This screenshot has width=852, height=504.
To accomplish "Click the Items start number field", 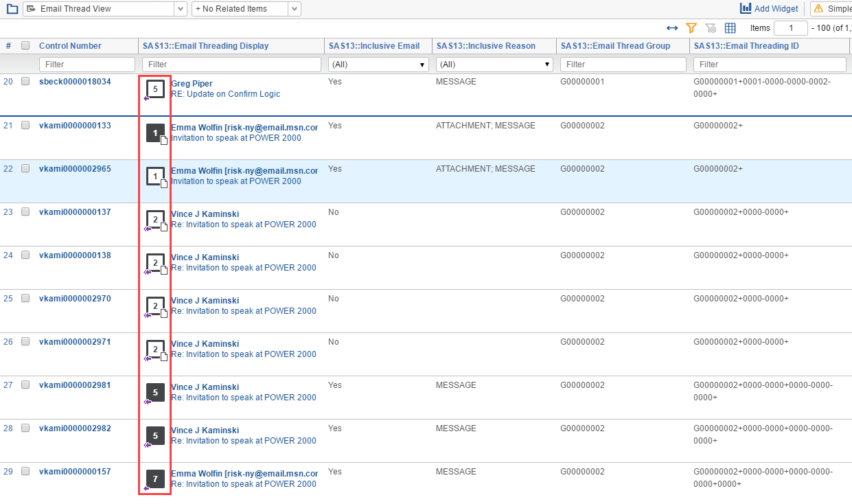I will point(790,28).
